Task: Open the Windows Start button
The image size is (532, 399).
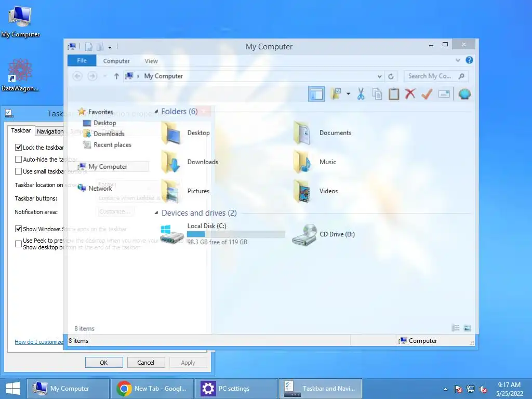Action: click(13, 389)
